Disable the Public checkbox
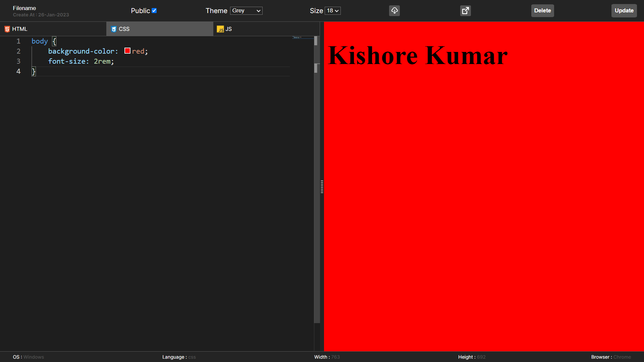The width and height of the screenshot is (644, 362). (x=154, y=10)
